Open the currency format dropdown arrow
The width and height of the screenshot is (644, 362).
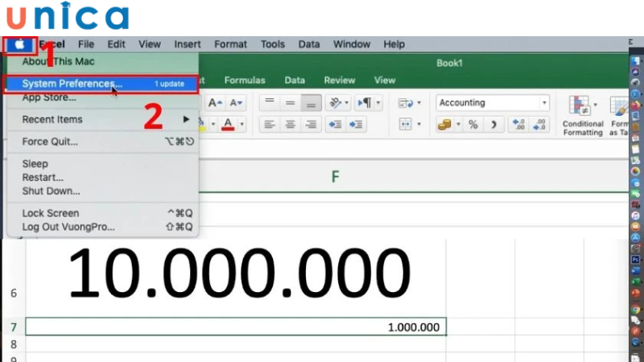tap(458, 125)
